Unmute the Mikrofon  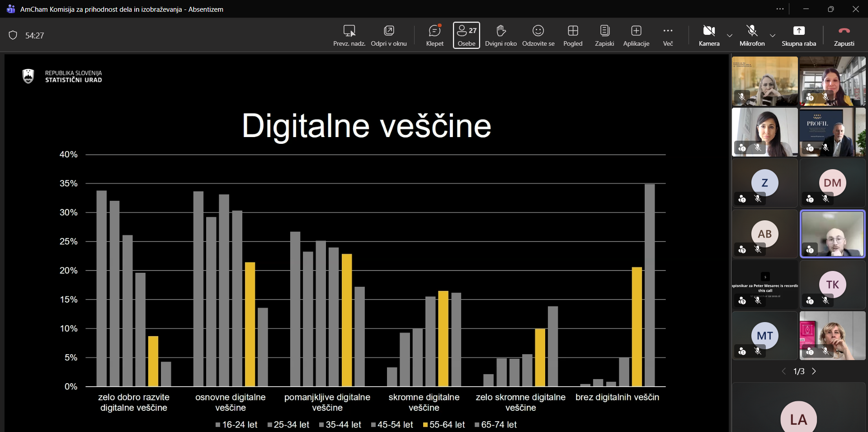coord(752,35)
